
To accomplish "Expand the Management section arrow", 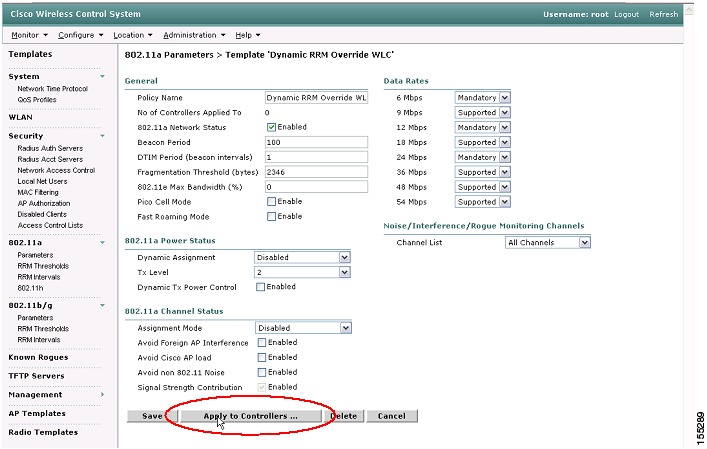I will point(102,394).
